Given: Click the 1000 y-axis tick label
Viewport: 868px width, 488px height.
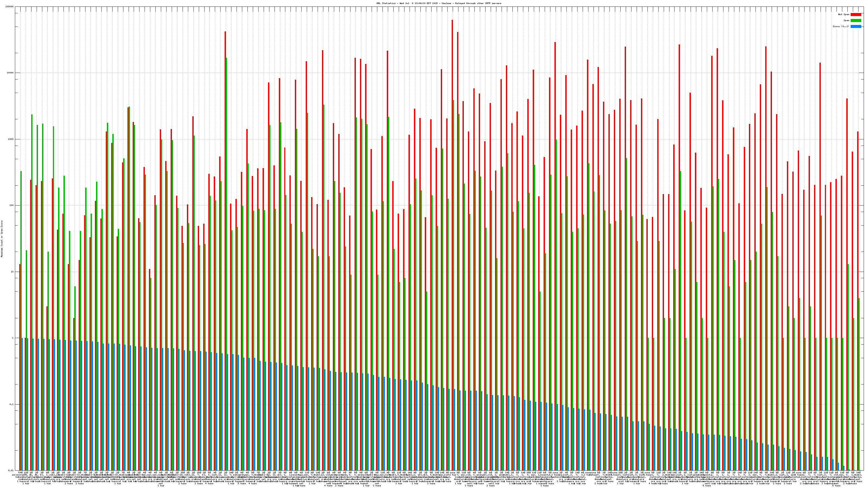Looking at the screenshot, I should pos(11,139).
